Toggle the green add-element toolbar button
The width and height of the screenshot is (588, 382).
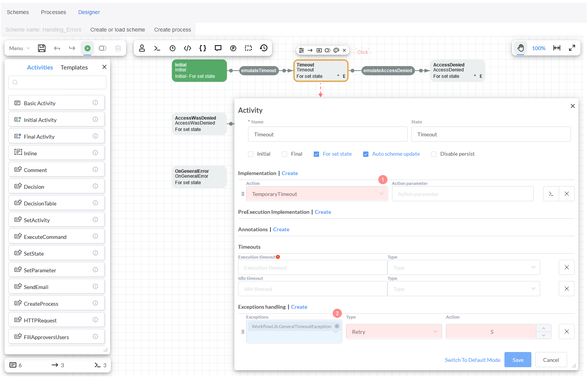[x=87, y=48]
